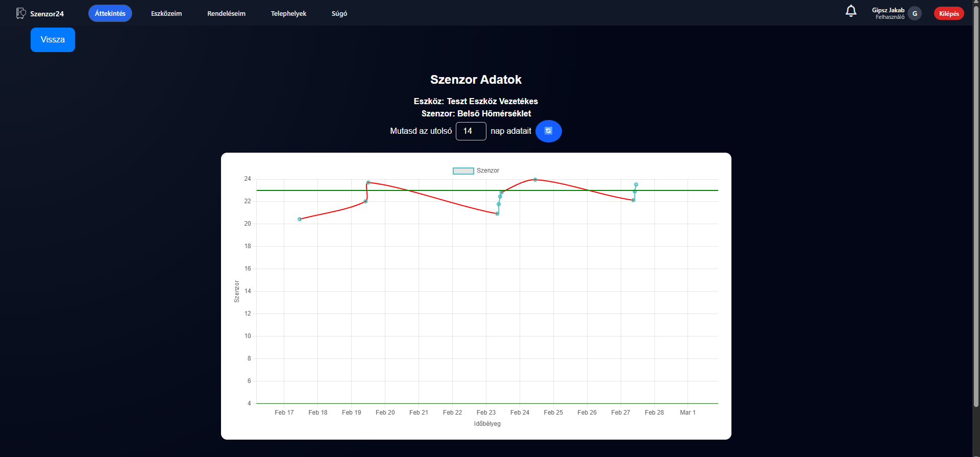Open the Rendeléseim menu item
This screenshot has height=457, width=980.
tap(226, 14)
